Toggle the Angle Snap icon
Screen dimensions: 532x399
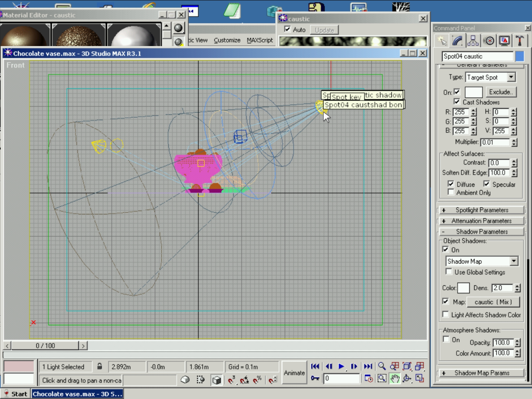(244, 380)
